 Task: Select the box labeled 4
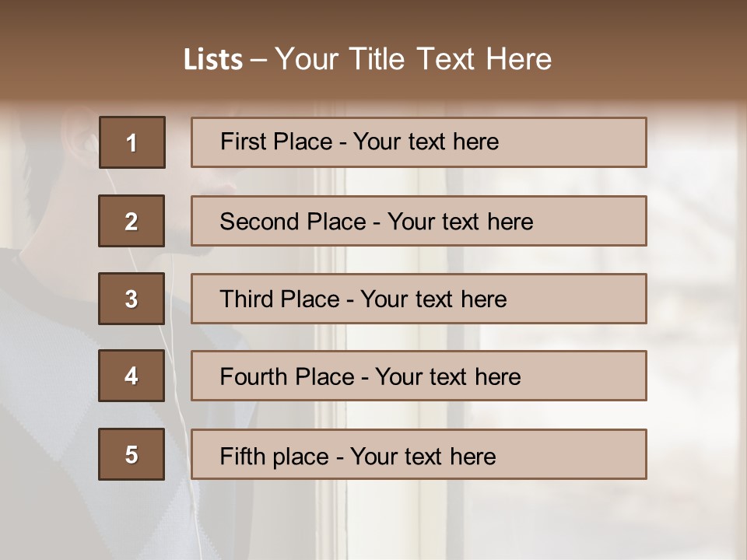pos(132,376)
